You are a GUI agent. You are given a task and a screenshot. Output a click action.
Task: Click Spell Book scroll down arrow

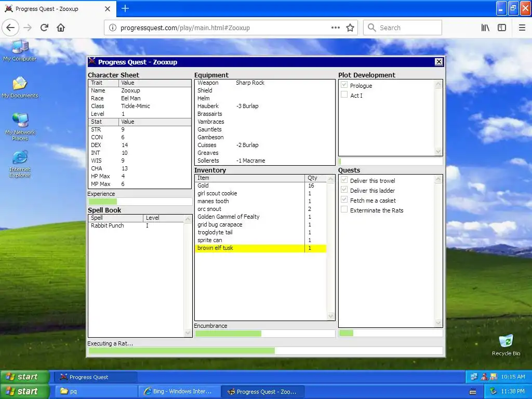[188, 333]
